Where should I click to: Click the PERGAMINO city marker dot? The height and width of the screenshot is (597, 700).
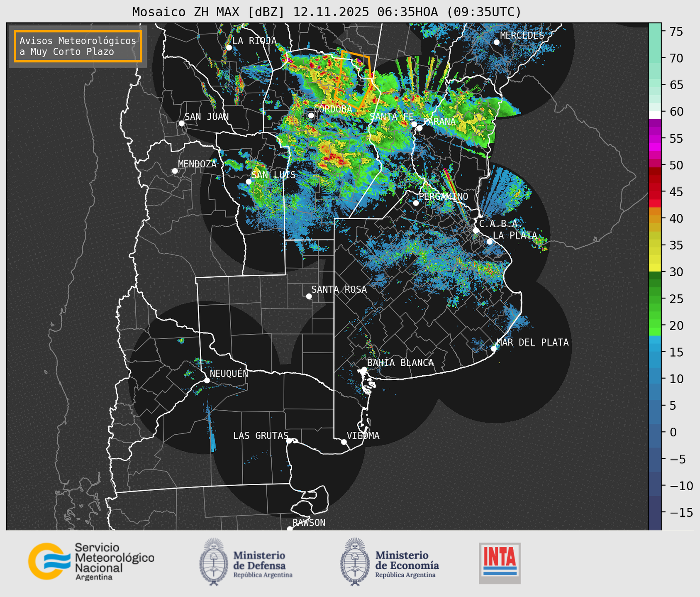[416, 203]
